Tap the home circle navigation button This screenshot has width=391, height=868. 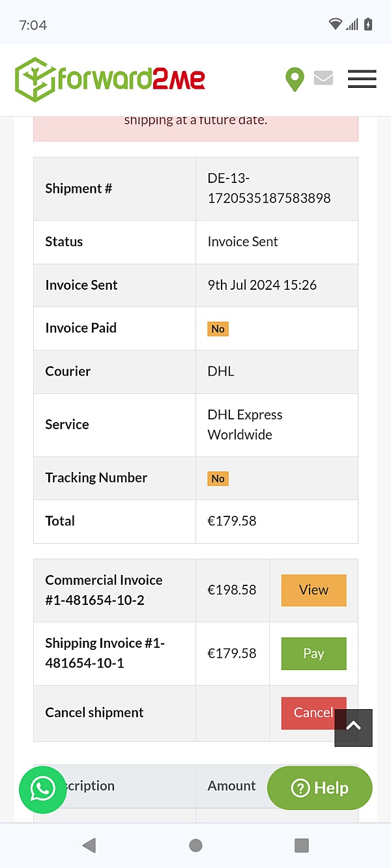coord(195,845)
